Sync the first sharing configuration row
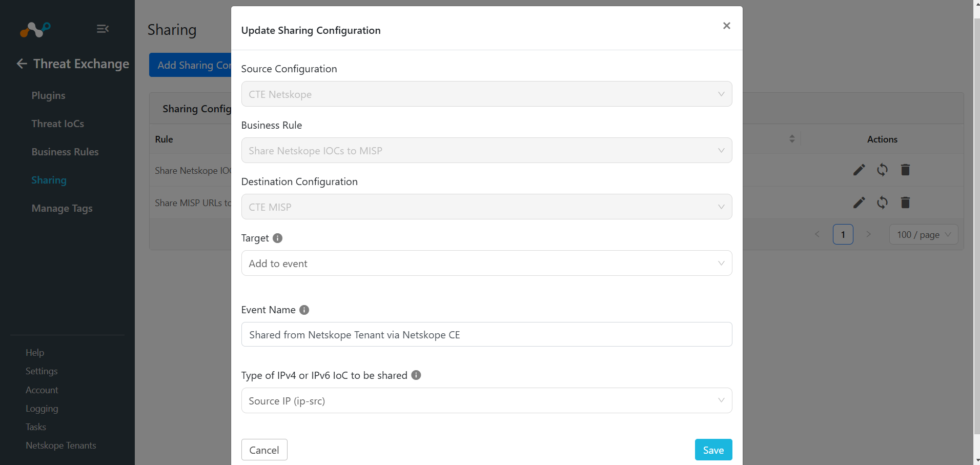 pos(882,170)
